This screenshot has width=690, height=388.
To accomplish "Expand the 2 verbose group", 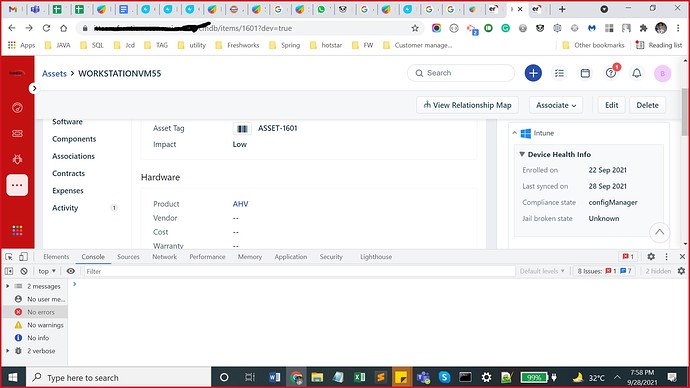I will point(7,351).
